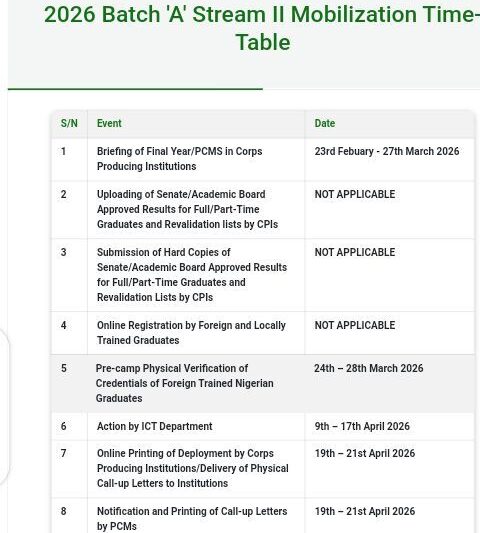Click date '23rd Febuary - 27th March 2026'
The image size is (480, 533).
[x=387, y=151]
